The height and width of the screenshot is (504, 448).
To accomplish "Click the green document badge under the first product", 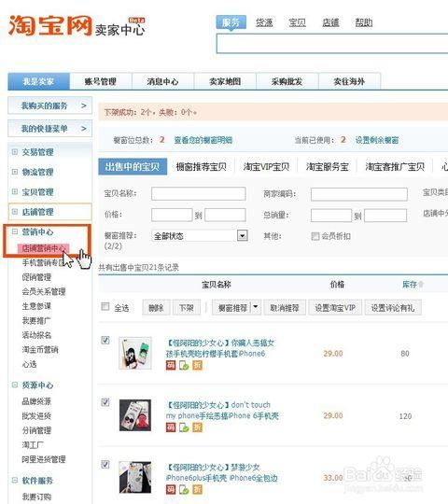I will [184, 365].
